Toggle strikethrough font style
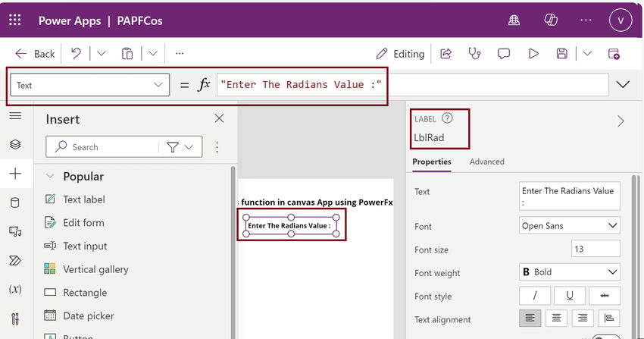The height and width of the screenshot is (339, 644). coord(604,296)
